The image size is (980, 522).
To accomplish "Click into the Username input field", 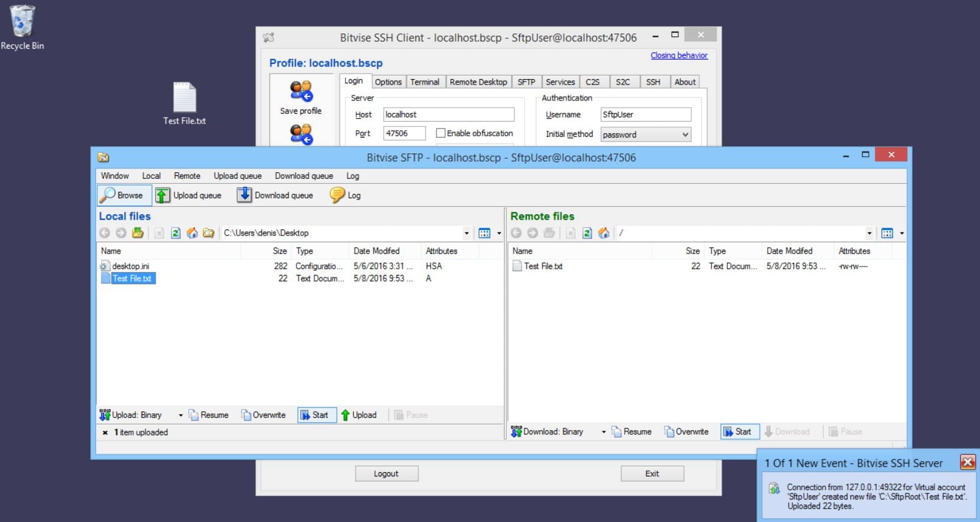I will tap(646, 114).
